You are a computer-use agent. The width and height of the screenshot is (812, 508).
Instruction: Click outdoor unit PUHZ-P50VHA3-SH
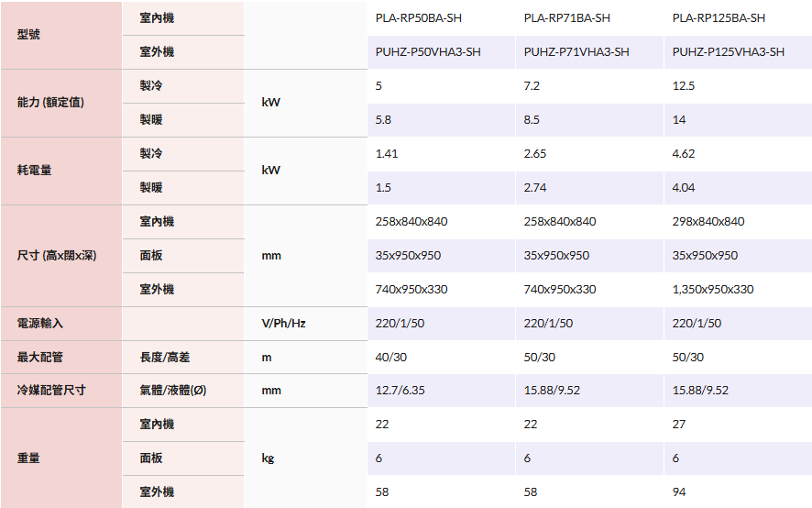point(428,52)
